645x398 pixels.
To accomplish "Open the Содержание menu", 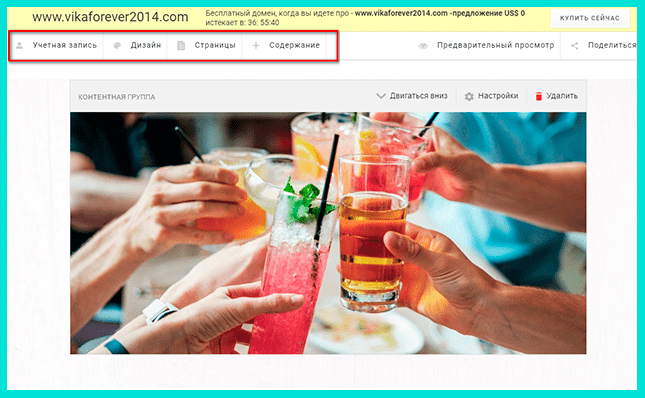I will click(x=295, y=45).
